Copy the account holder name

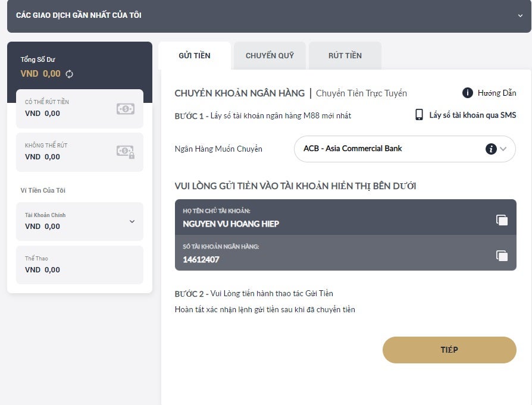[502, 219]
